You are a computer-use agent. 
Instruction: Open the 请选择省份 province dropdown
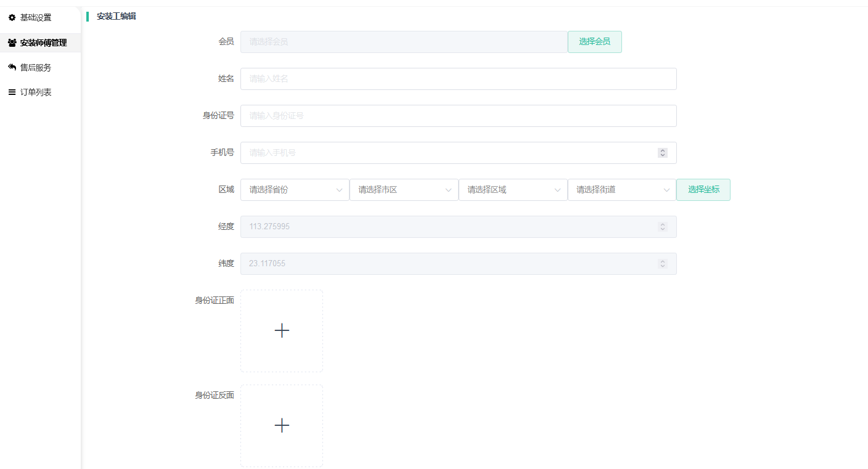(295, 190)
